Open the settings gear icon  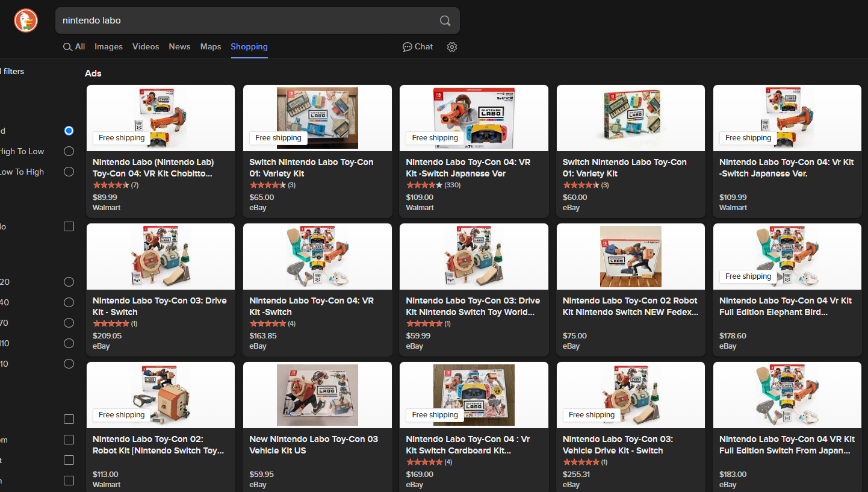click(x=452, y=47)
